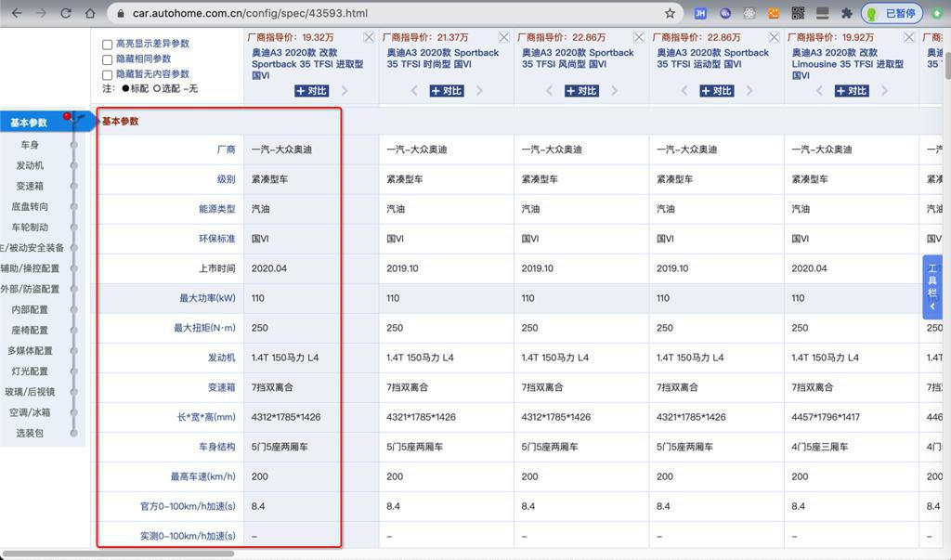Open the 已暂停 browser profile button
Screen dimensions: 951x560
click(892, 13)
